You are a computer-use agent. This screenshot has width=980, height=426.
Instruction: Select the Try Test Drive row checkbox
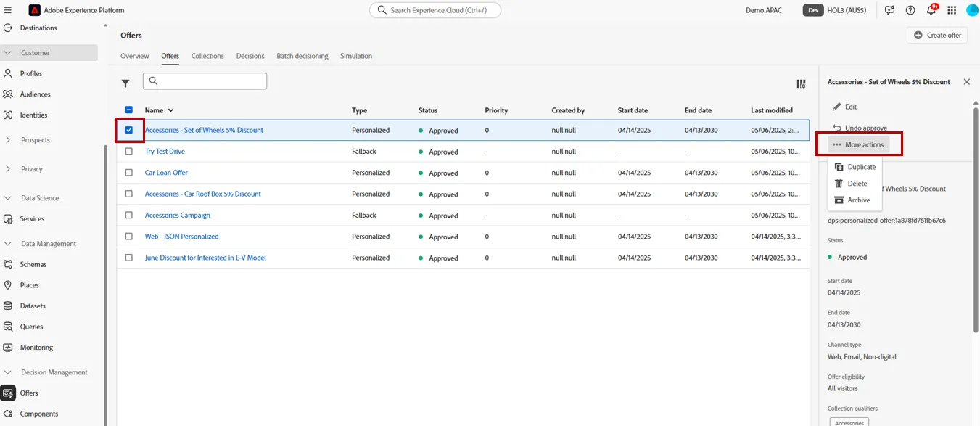click(129, 152)
